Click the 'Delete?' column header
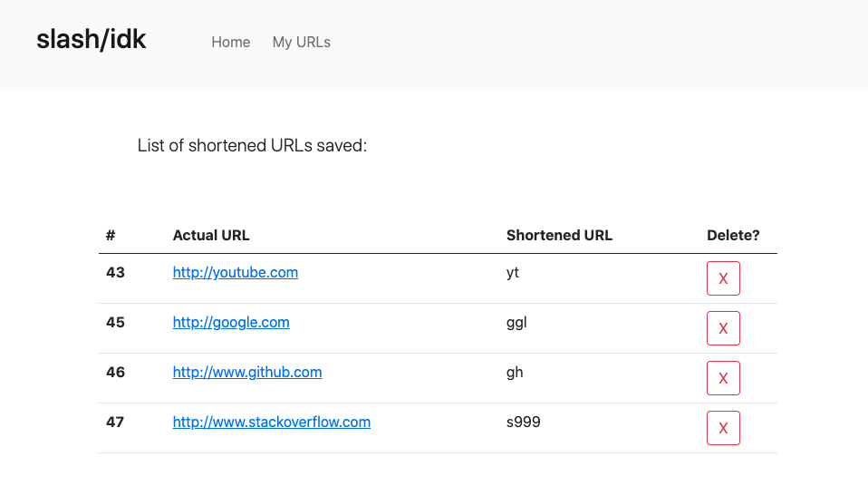868x486 pixels. [x=733, y=235]
